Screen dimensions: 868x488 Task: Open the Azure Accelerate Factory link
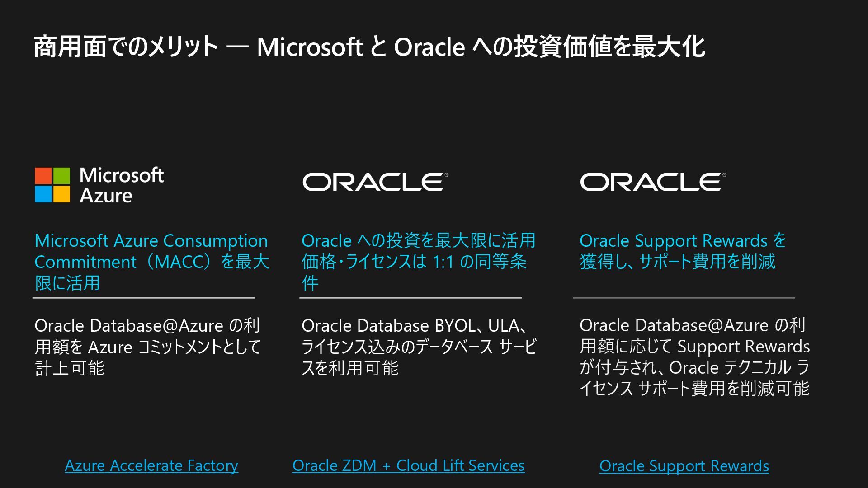point(151,465)
